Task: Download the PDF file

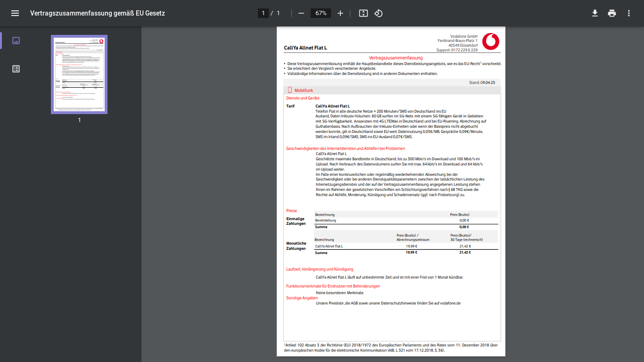Action: (595, 13)
